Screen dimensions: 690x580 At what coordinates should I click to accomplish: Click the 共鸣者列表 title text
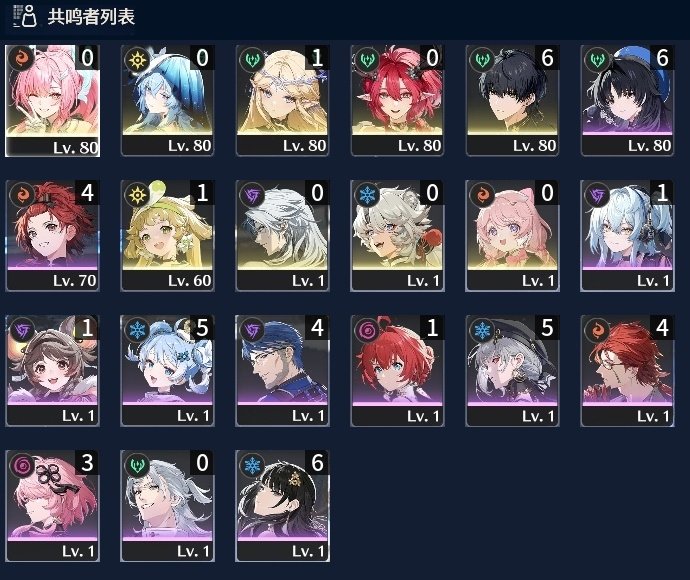coord(91,17)
